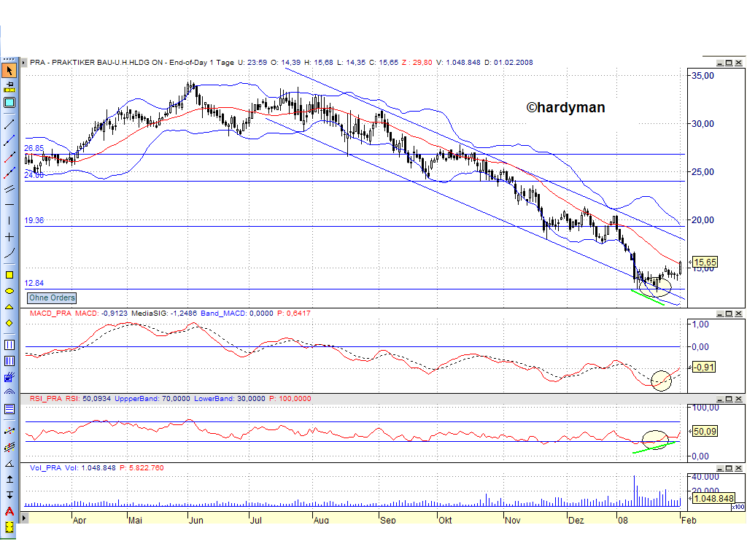Select the arrow pointer tool

(9, 70)
